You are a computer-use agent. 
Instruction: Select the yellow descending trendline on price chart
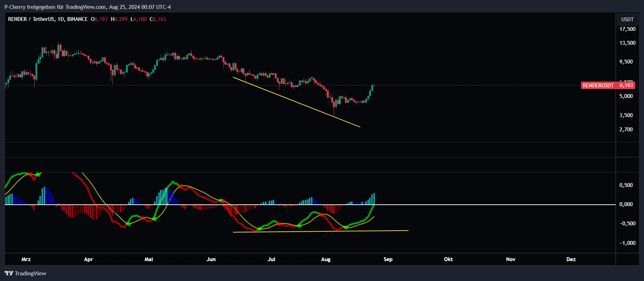(296, 102)
